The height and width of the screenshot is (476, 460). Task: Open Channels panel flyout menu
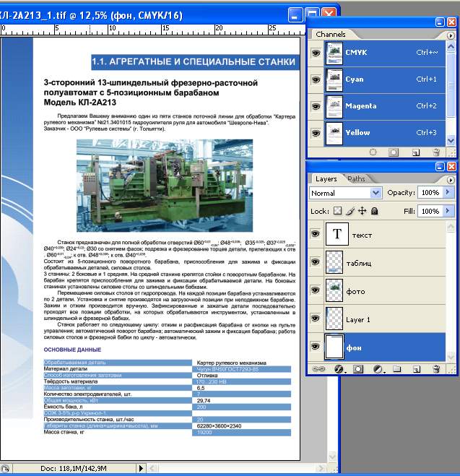pos(451,35)
